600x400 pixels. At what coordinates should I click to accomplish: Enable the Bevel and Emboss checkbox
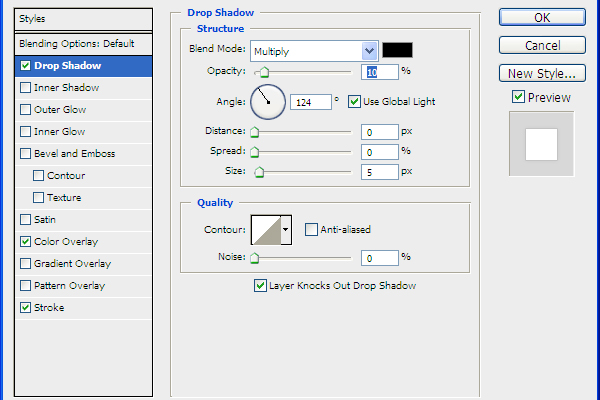pyautogui.click(x=25, y=154)
